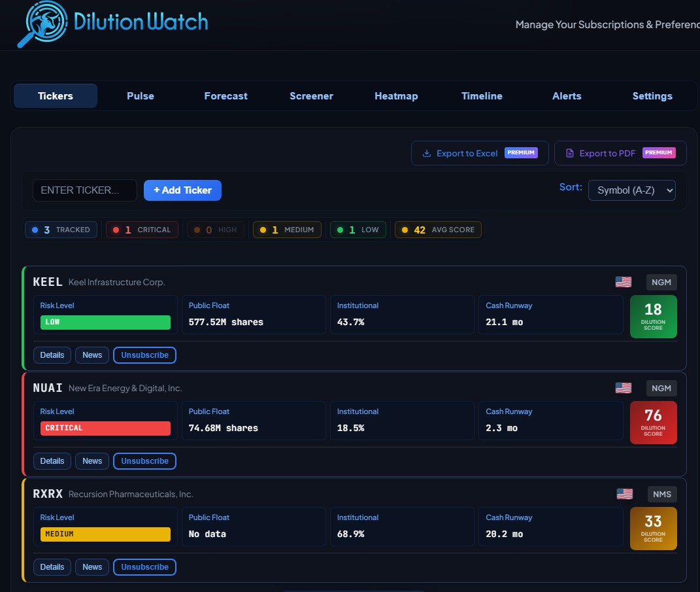The width and height of the screenshot is (700, 592).
Task: Click the 2.3 mo cash runway value
Action: tap(501, 428)
